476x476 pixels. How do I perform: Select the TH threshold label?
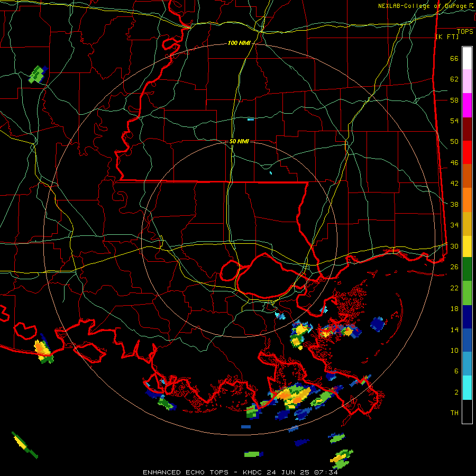454,413
